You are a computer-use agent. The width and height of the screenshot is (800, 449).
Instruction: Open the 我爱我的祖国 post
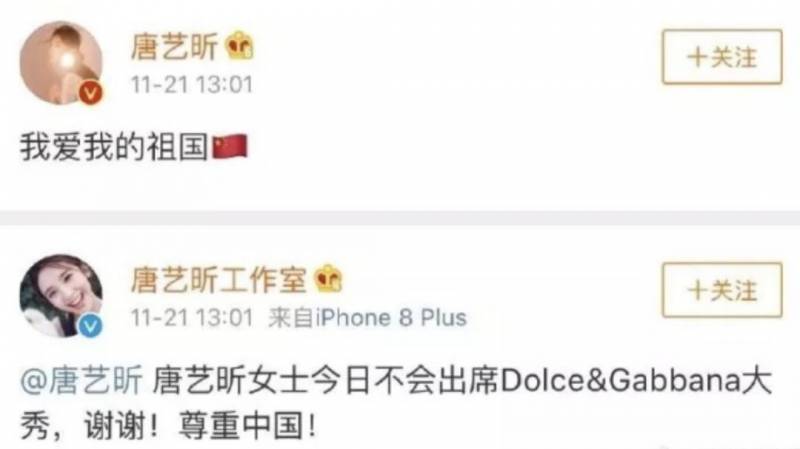[x=134, y=147]
